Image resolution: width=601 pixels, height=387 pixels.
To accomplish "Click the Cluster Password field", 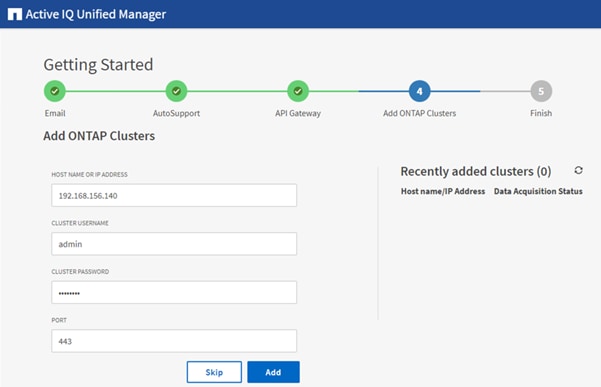I will [x=174, y=293].
